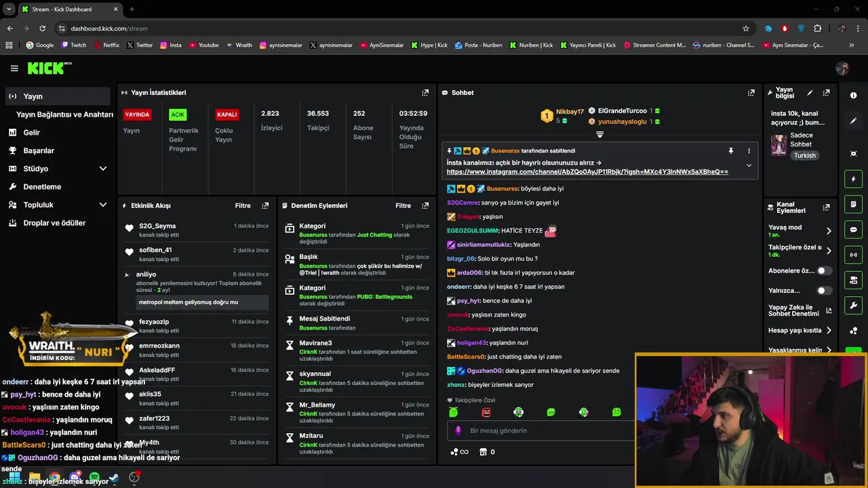Click the Turkish language tag
Viewport: 868px width, 488px height.
point(805,156)
